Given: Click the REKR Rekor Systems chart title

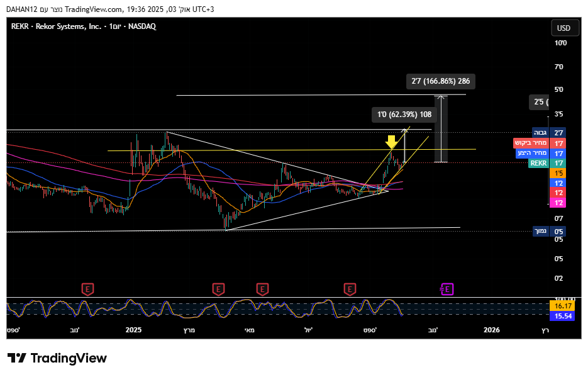Looking at the screenshot, I should (x=83, y=26).
